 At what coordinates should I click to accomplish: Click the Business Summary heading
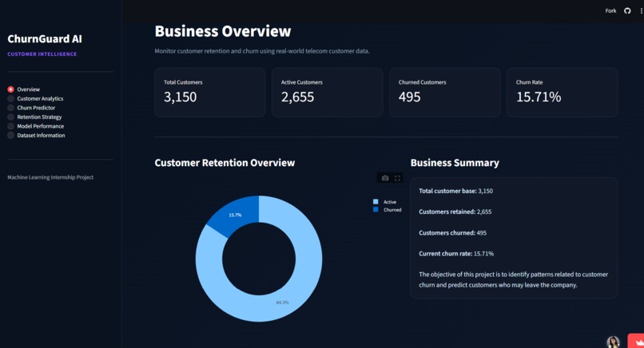tap(455, 163)
